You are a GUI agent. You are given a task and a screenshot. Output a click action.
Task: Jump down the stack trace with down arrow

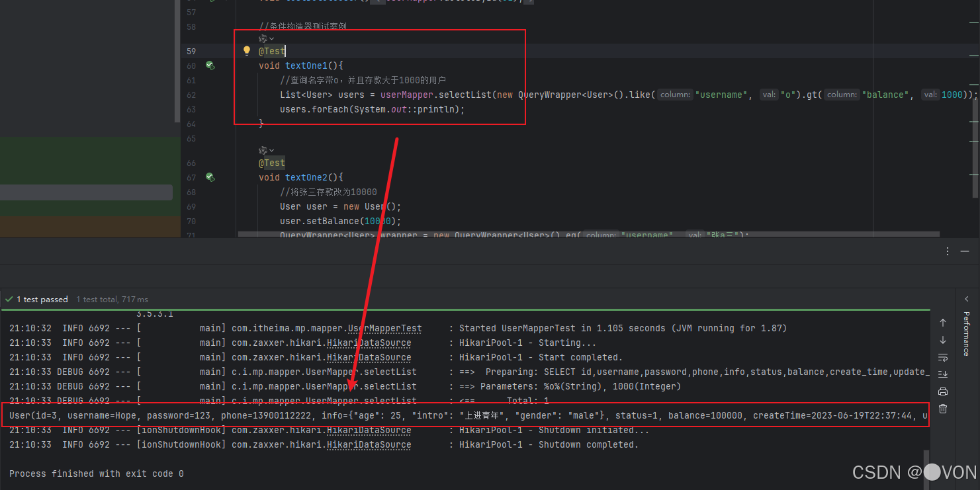click(943, 340)
